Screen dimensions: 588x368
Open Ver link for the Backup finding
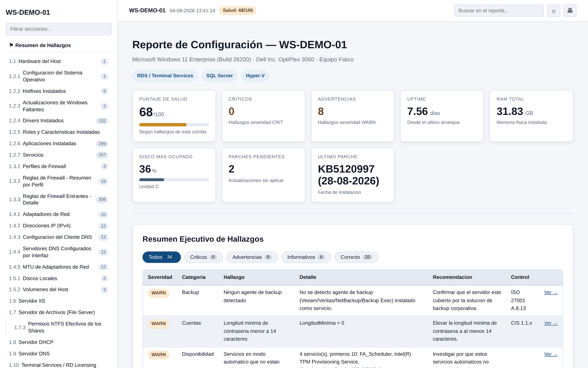click(551, 293)
